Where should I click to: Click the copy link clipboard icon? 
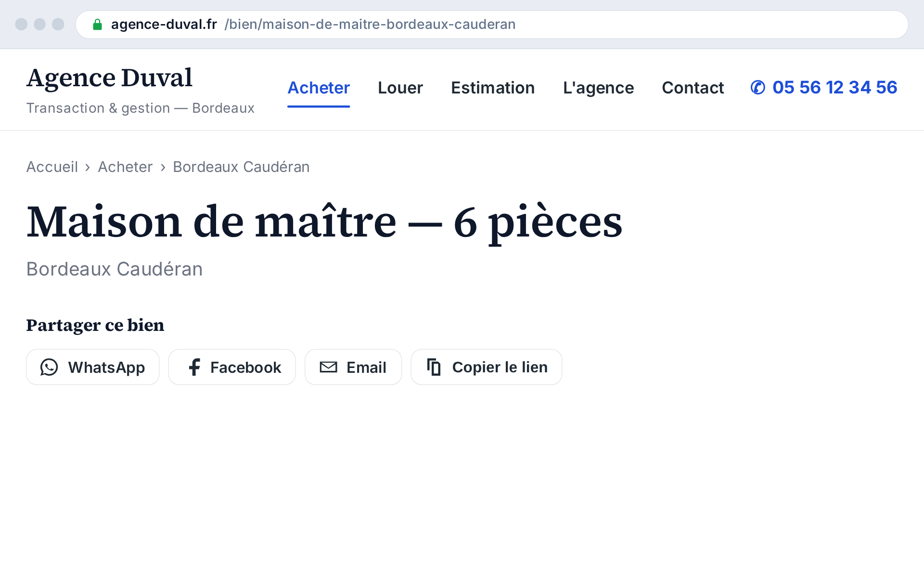pyautogui.click(x=434, y=367)
